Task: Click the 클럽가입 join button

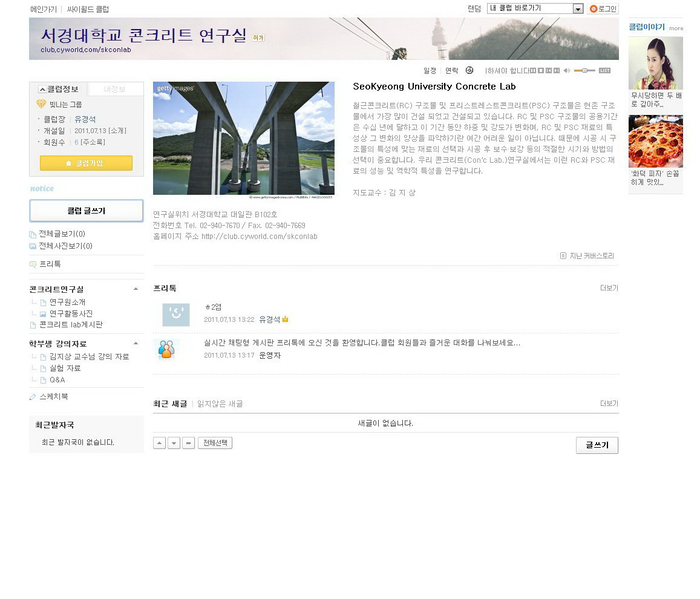Action: 86,163
